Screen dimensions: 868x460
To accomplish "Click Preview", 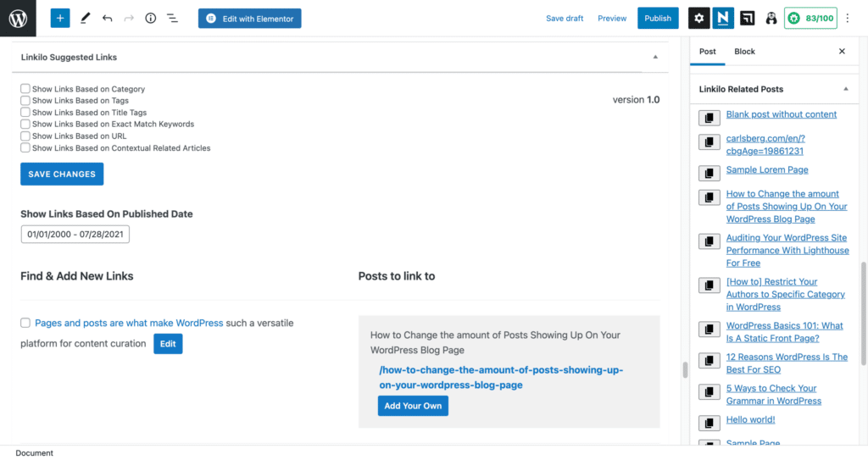I will tap(612, 19).
